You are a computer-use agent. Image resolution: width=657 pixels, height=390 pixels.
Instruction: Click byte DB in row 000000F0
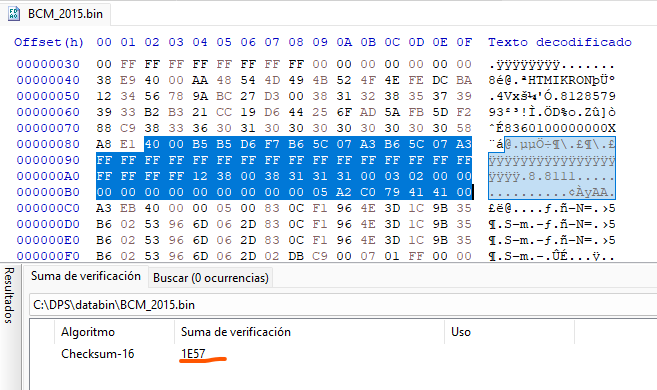tap(296, 256)
